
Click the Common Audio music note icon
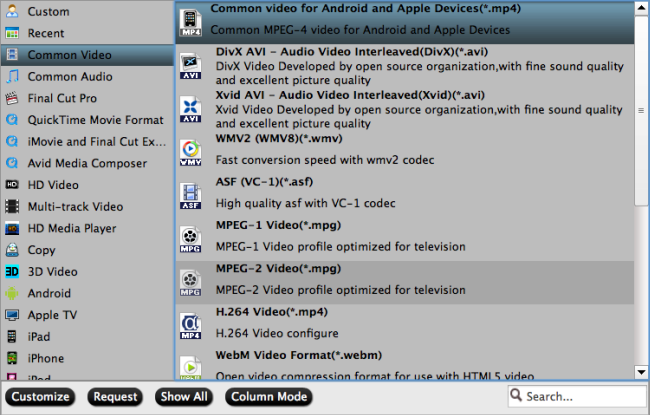[12, 76]
